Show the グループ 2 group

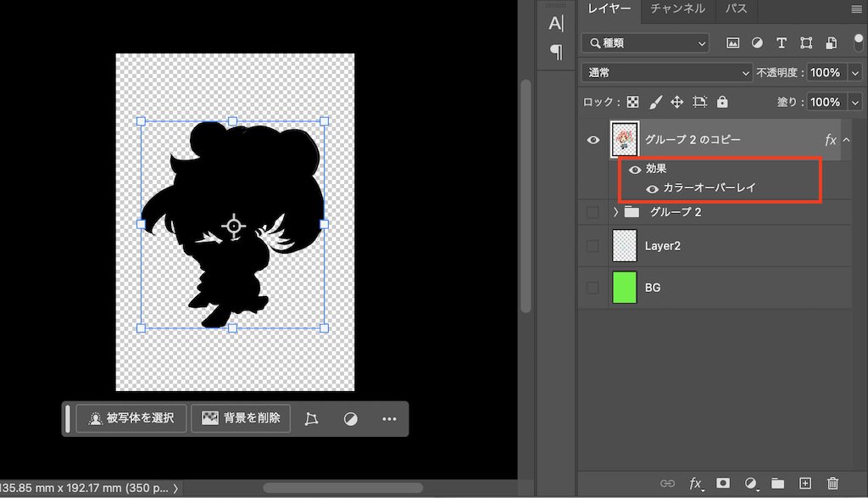point(593,212)
